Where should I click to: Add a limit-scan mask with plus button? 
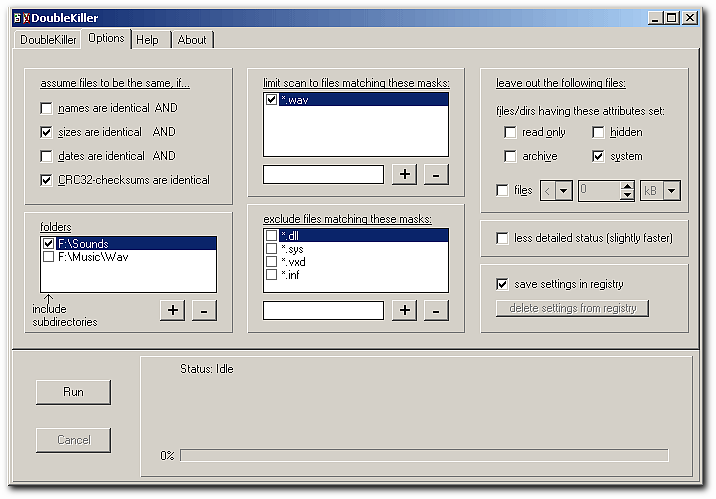(x=405, y=174)
